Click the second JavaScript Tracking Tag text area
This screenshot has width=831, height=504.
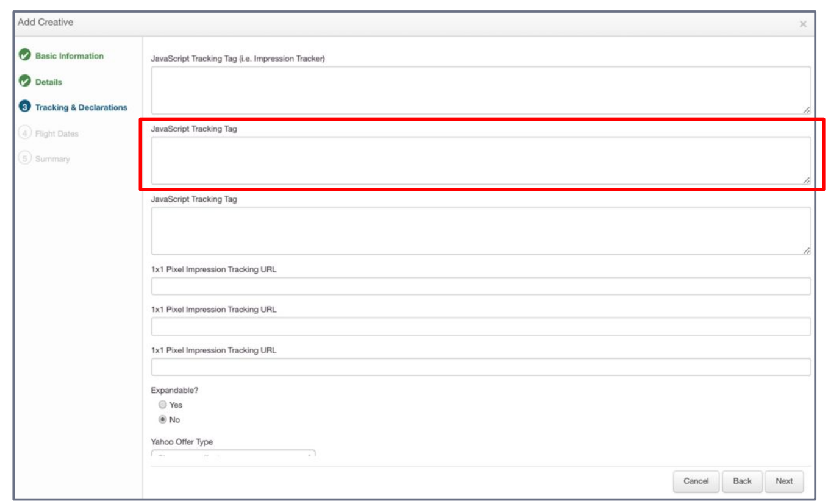pyautogui.click(x=480, y=160)
